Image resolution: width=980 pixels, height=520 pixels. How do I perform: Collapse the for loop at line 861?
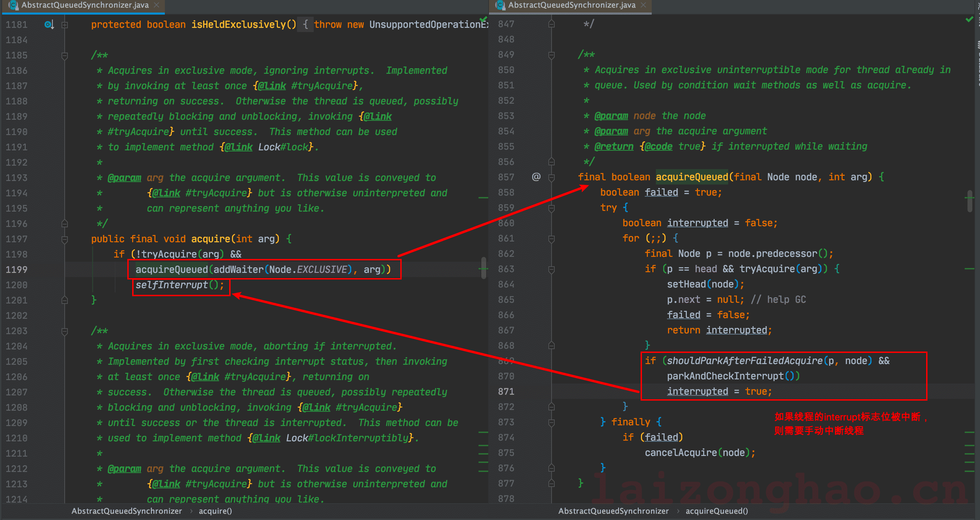point(551,239)
